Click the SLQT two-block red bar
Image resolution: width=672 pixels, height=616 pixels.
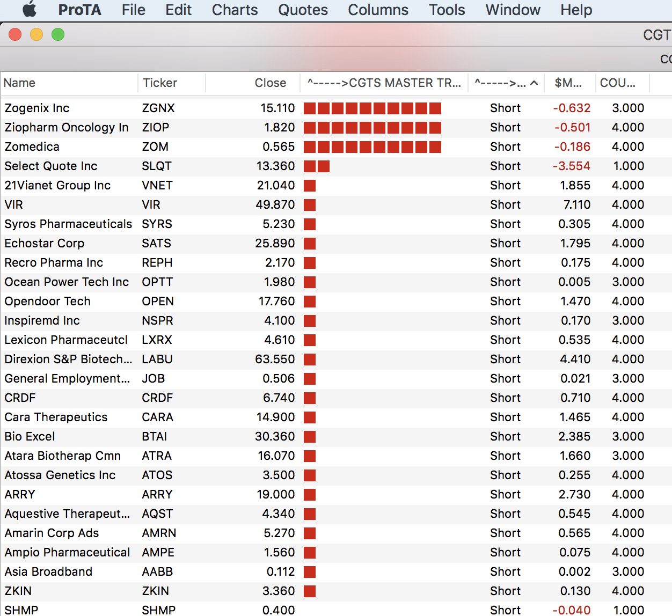(x=317, y=166)
